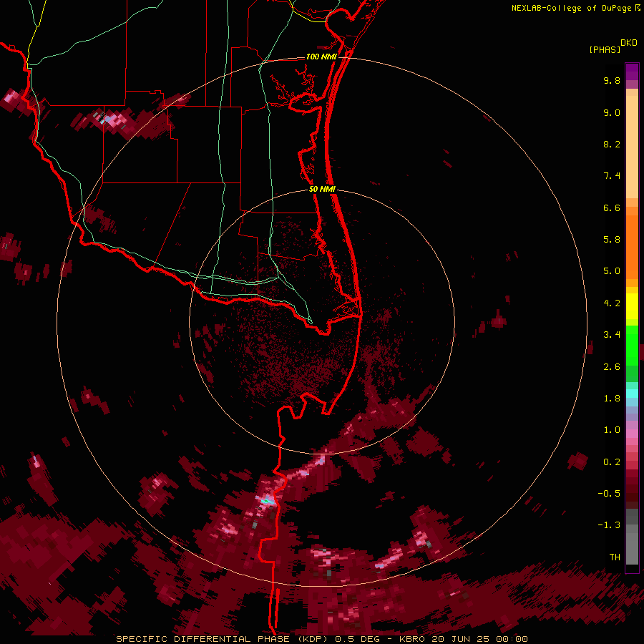The image size is (644, 644).
Task: Click the 3.4 value on the color scale
Action: (x=612, y=335)
